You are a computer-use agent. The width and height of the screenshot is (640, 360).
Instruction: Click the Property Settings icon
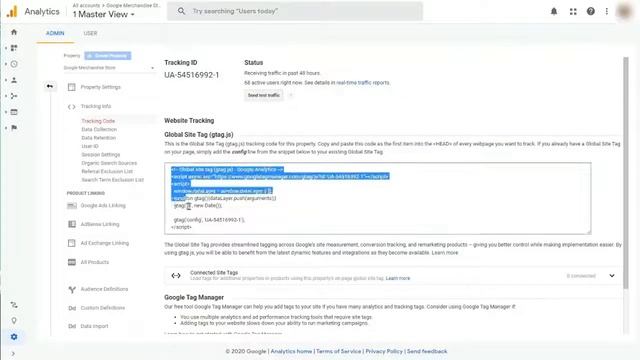click(72, 87)
